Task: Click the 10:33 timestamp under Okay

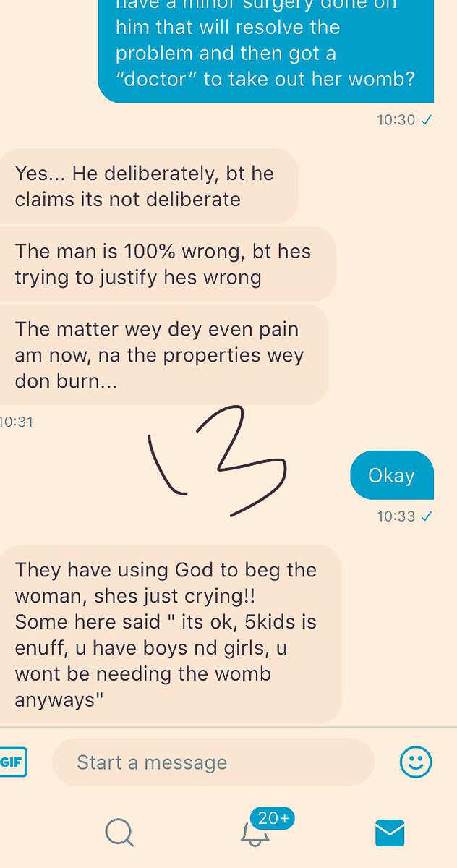Action: tap(396, 516)
